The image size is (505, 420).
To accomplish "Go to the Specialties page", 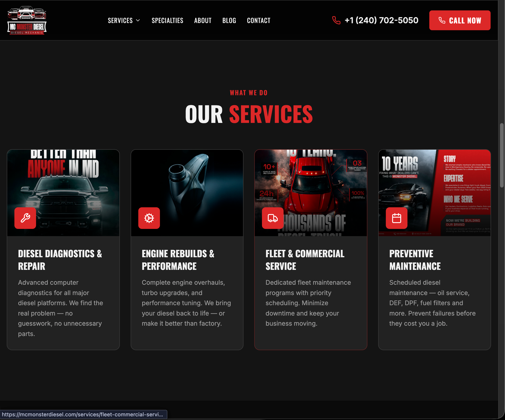I will (x=167, y=20).
